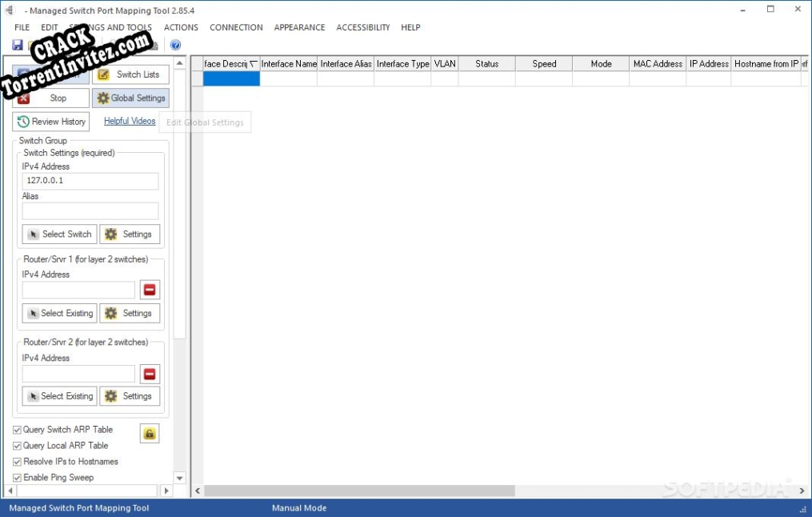The width and height of the screenshot is (812, 517).
Task: Open the CONNECTION menu
Action: click(235, 27)
